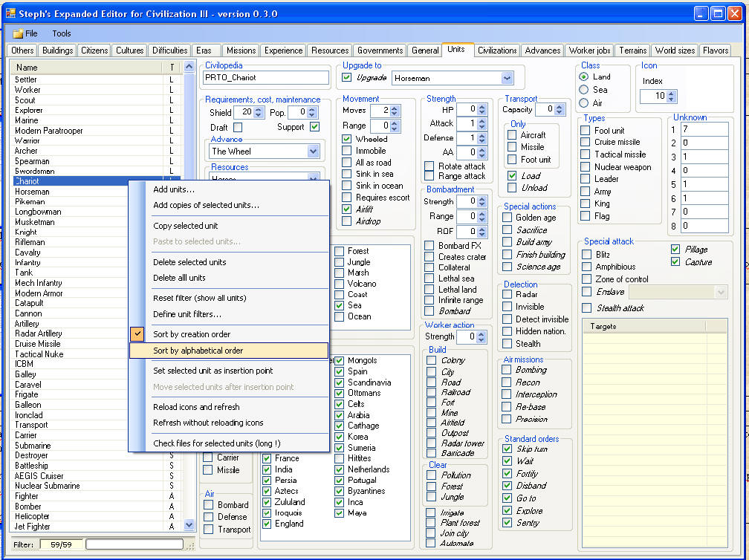Switch to the Buildings tab

[57, 50]
